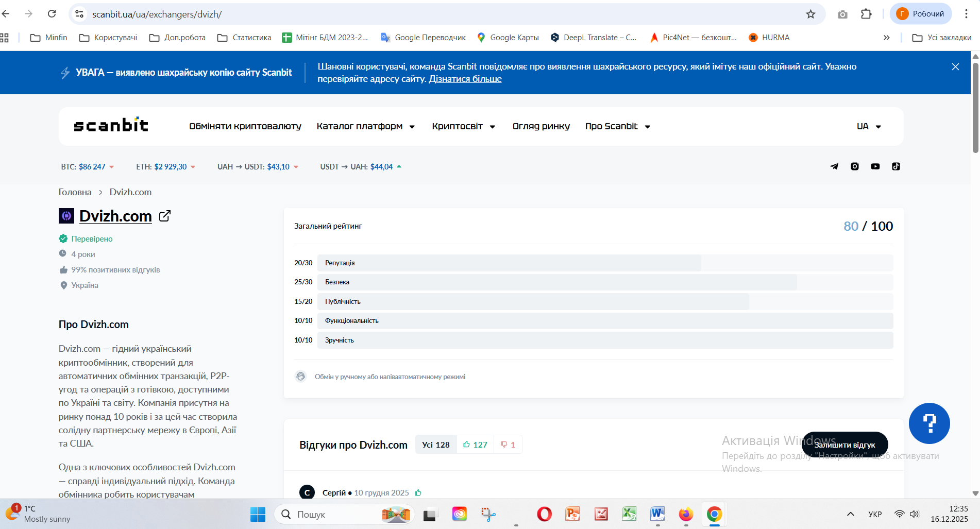Screen dimensions: 980x529
Task: Open the Dvizh.com title link
Action: coord(115,216)
